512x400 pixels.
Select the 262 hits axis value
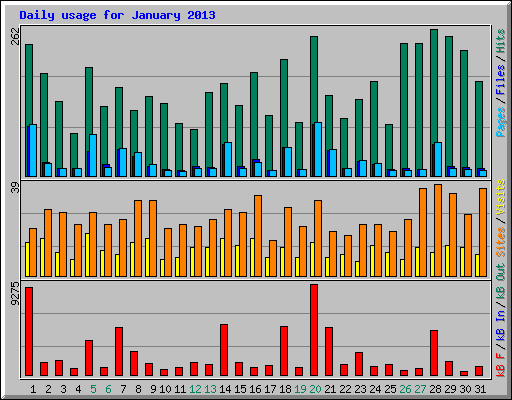(x=16, y=36)
